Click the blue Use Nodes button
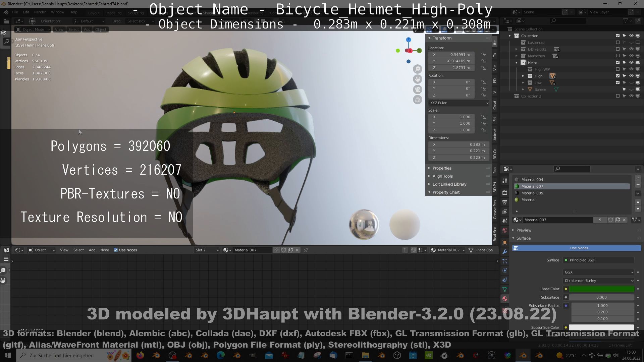Screen dimensions: 644x362 pos(576,248)
